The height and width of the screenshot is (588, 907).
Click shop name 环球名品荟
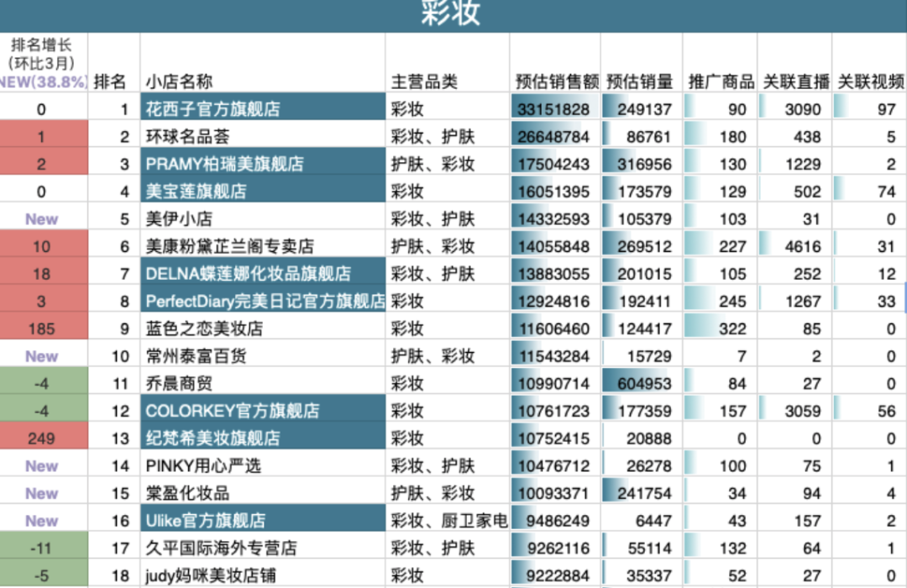(187, 137)
